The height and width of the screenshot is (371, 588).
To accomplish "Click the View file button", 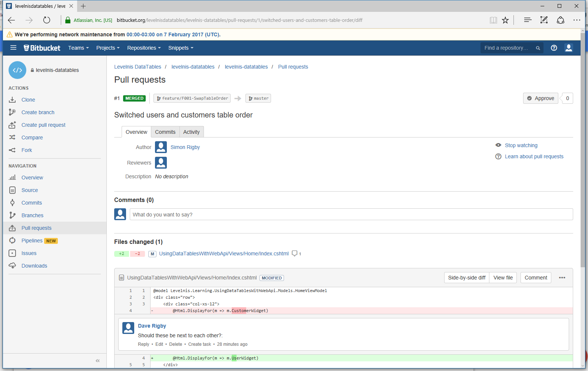I will [x=503, y=278].
